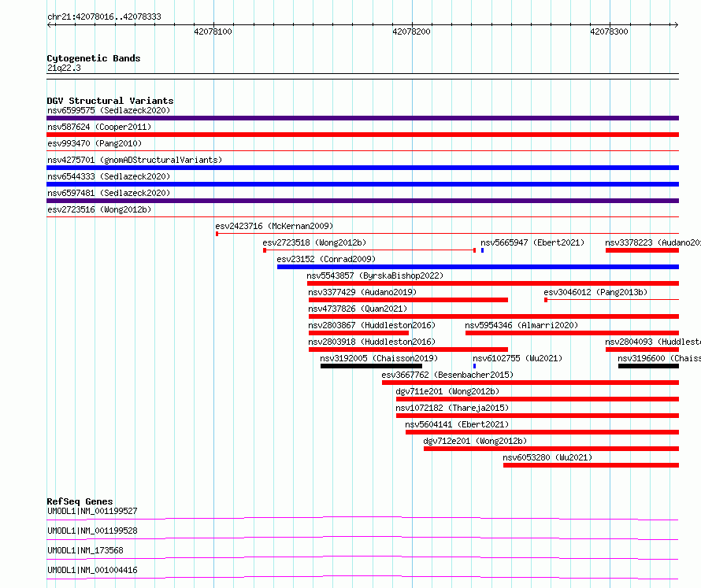
Task: Click the RefSeq Genes track title
Action: point(80,501)
